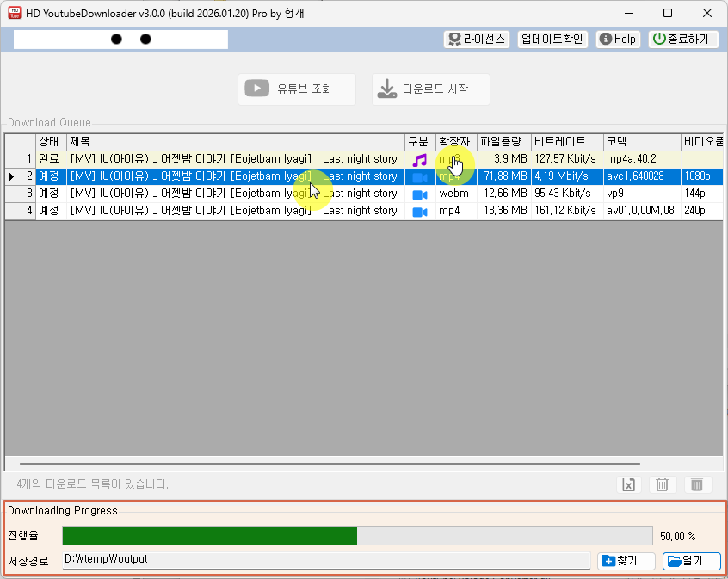
Task: Click the 업데이트확인 update check button
Action: pos(552,39)
